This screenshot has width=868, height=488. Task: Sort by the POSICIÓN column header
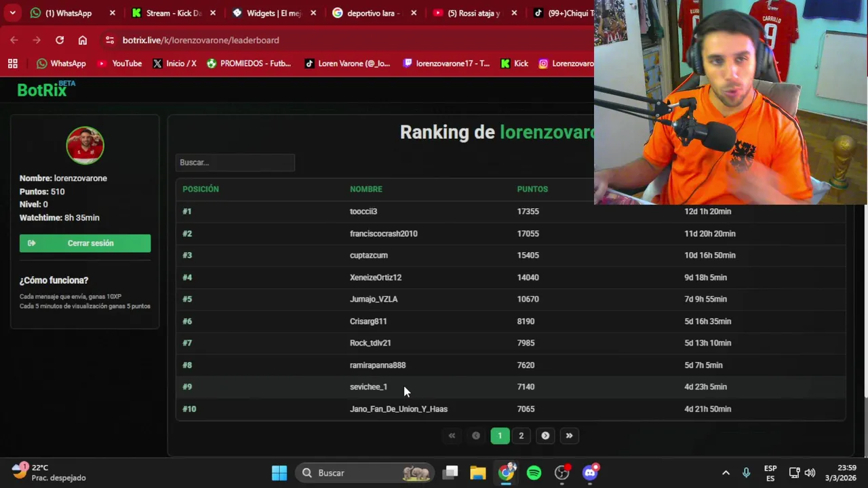(201, 189)
